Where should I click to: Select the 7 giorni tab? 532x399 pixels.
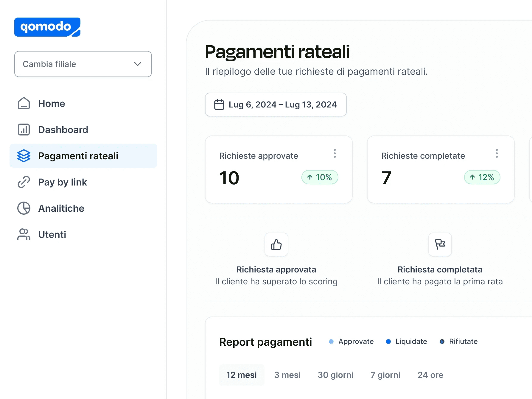[385, 375]
